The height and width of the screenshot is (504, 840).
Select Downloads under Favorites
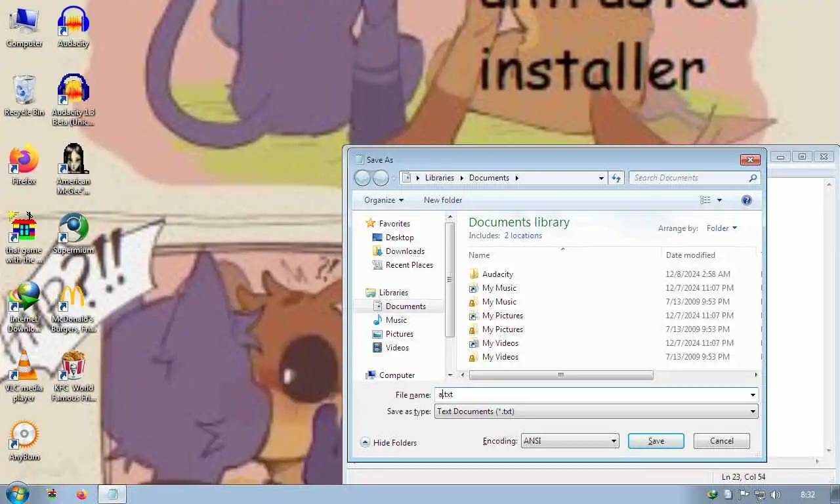(x=405, y=251)
